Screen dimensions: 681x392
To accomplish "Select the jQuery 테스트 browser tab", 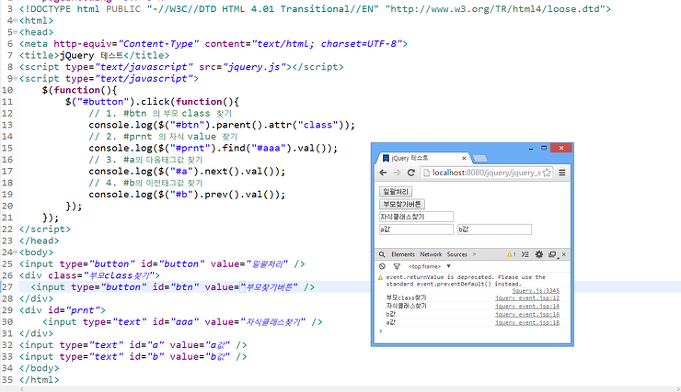I will [422, 158].
